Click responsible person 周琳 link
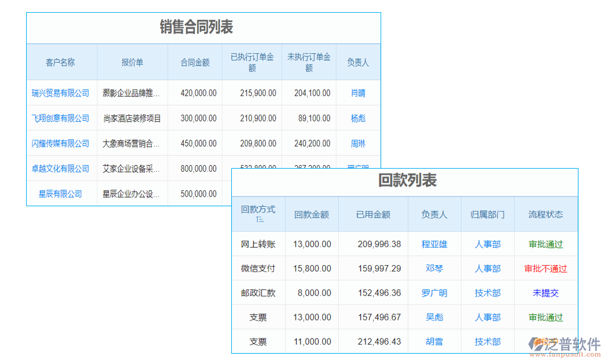 pos(358,143)
